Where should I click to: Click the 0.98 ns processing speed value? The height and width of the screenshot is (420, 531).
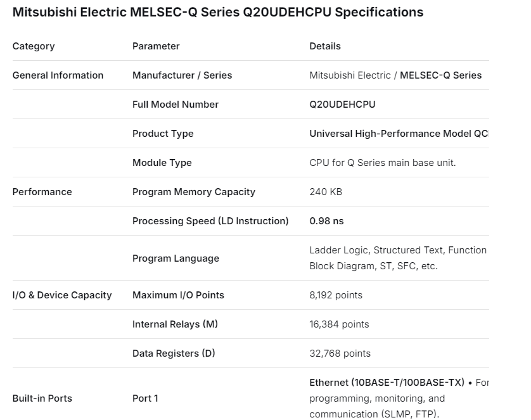(x=326, y=221)
